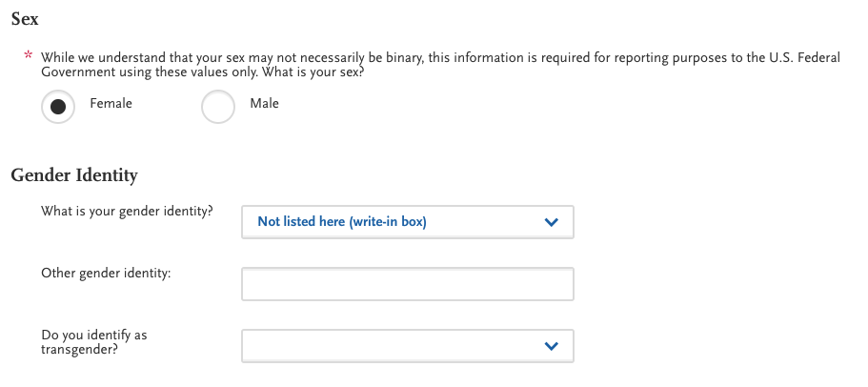
Task: Click the filled dot inside Female radio
Action: (x=58, y=107)
